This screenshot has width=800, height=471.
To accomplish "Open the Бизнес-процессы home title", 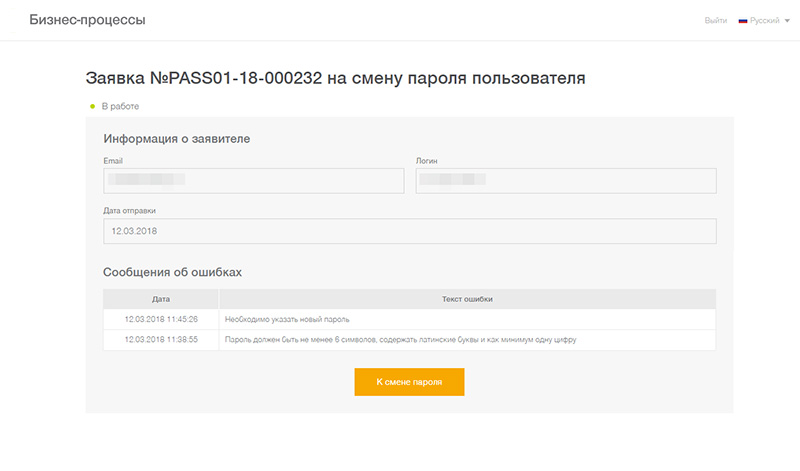I will [87, 20].
